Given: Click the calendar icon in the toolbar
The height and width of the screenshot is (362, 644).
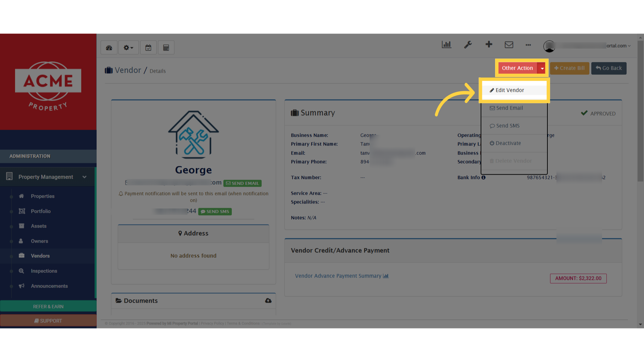Looking at the screenshot, I should (x=148, y=47).
